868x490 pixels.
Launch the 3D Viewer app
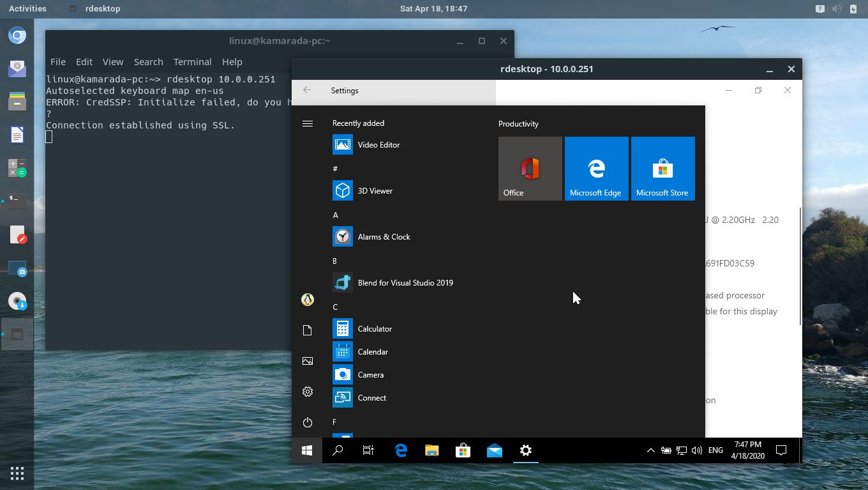(375, 190)
